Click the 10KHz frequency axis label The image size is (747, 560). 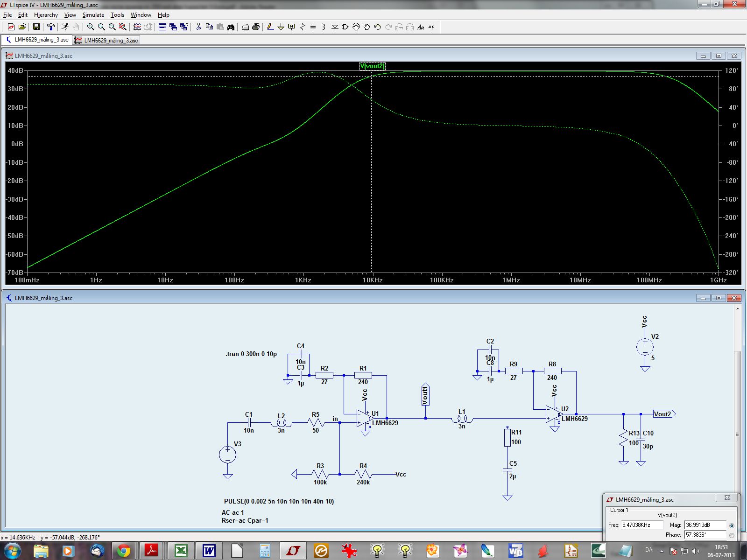click(x=373, y=280)
